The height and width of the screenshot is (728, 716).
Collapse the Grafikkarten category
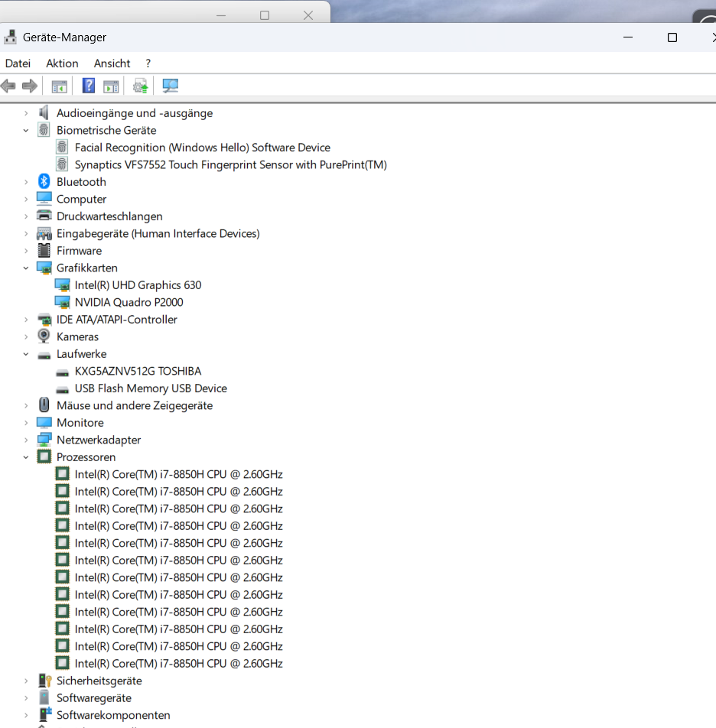coord(26,268)
